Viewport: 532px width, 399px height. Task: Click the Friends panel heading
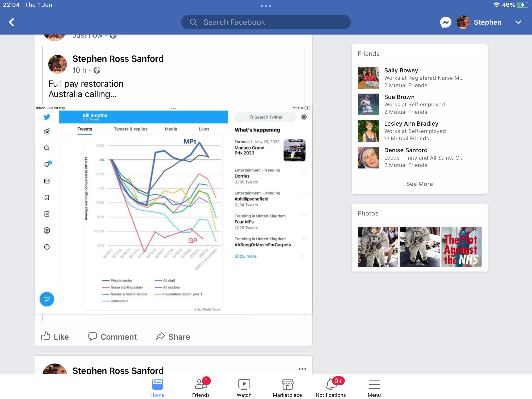click(368, 54)
